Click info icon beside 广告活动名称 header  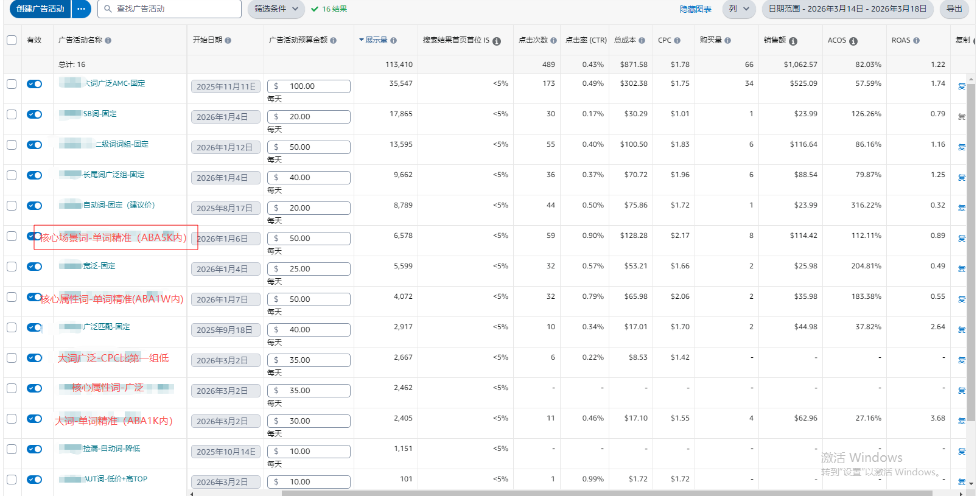click(108, 41)
